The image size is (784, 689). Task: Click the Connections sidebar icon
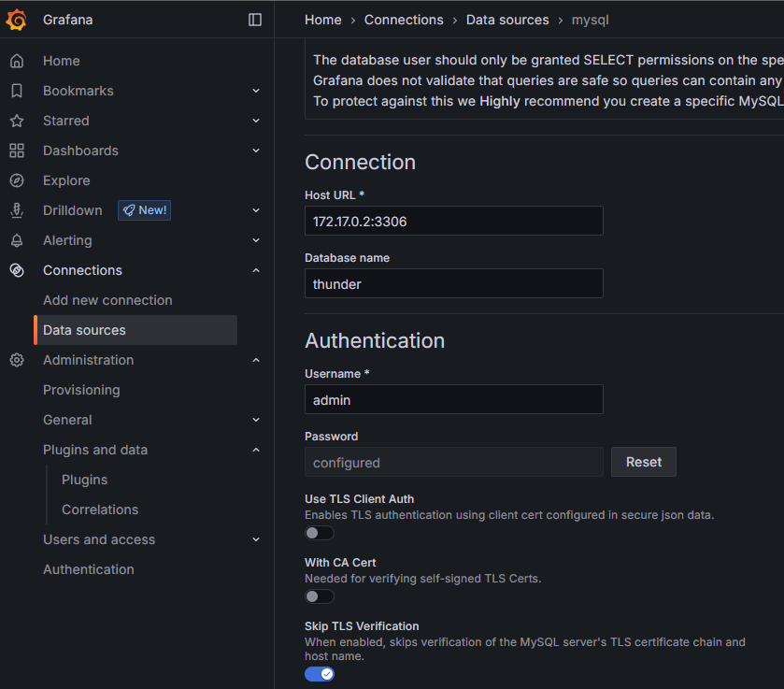(x=17, y=269)
